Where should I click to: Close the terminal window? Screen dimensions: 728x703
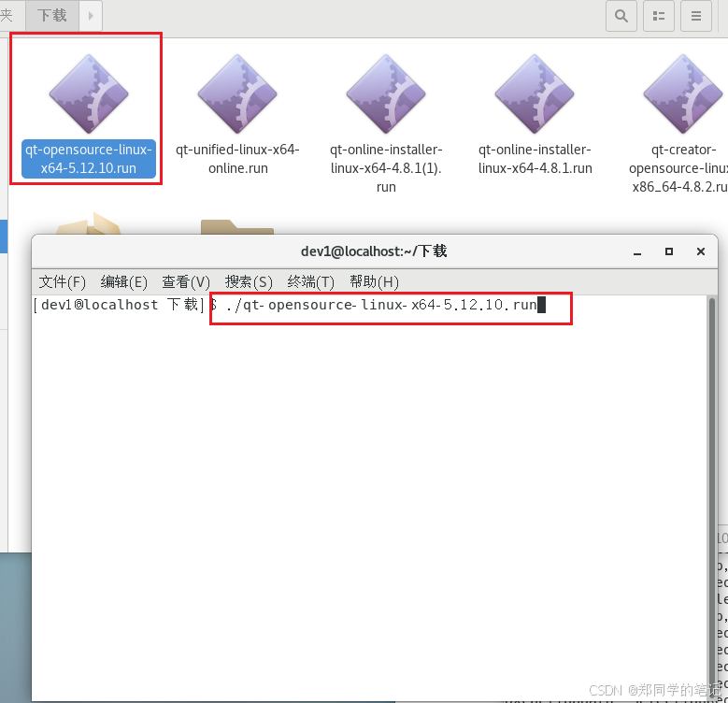701,251
